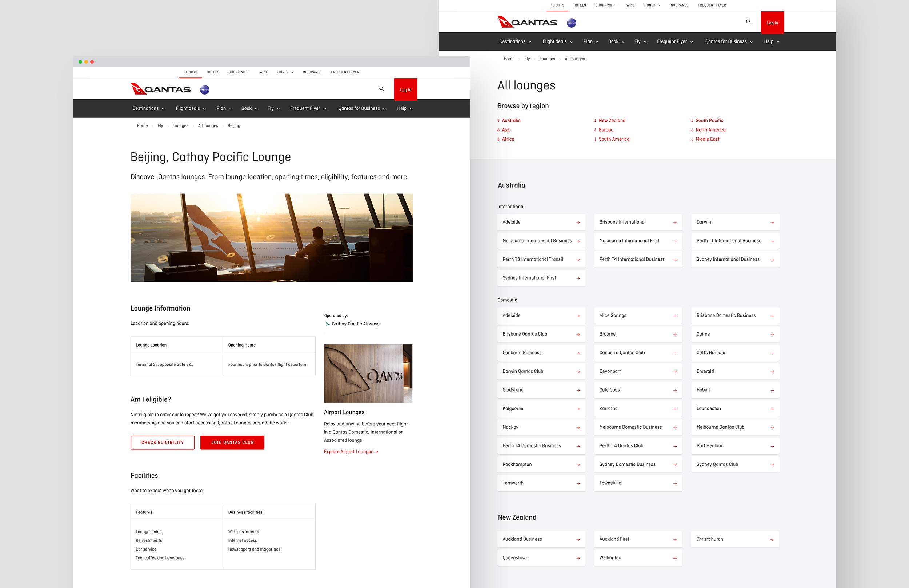Click the Join Qantas Club button

coord(232,443)
